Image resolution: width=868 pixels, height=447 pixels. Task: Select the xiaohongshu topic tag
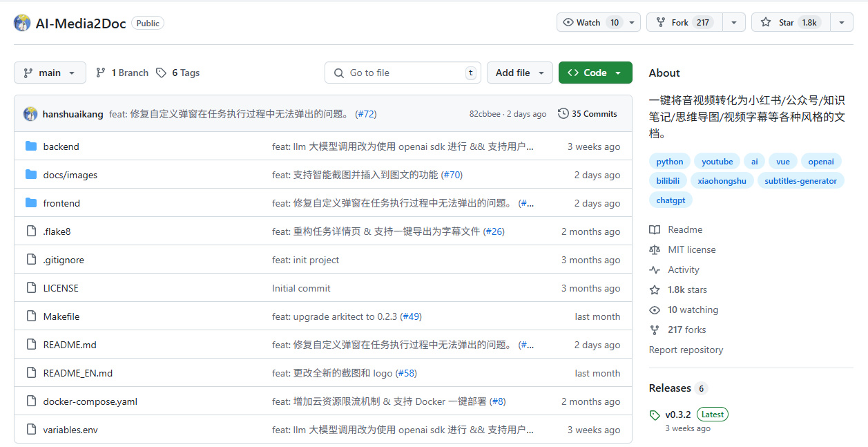coord(722,180)
